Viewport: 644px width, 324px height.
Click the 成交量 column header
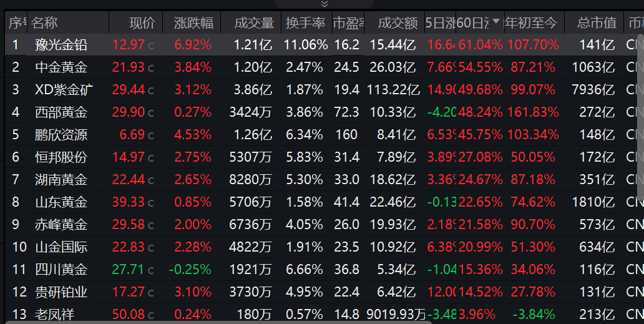pos(254,23)
